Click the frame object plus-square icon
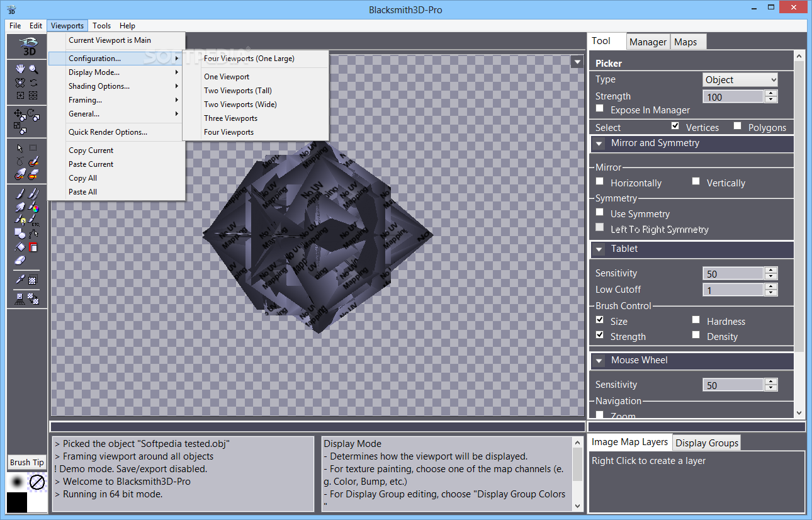The width and height of the screenshot is (812, 520). (20, 95)
